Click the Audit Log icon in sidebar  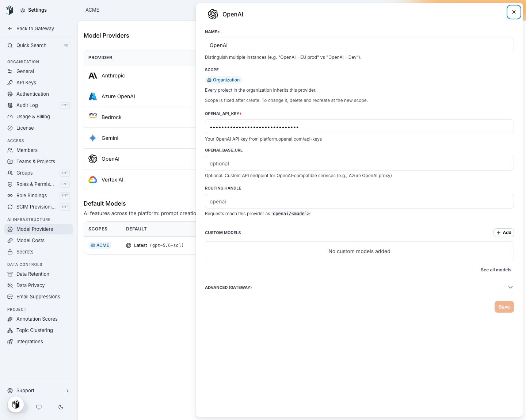[10, 105]
